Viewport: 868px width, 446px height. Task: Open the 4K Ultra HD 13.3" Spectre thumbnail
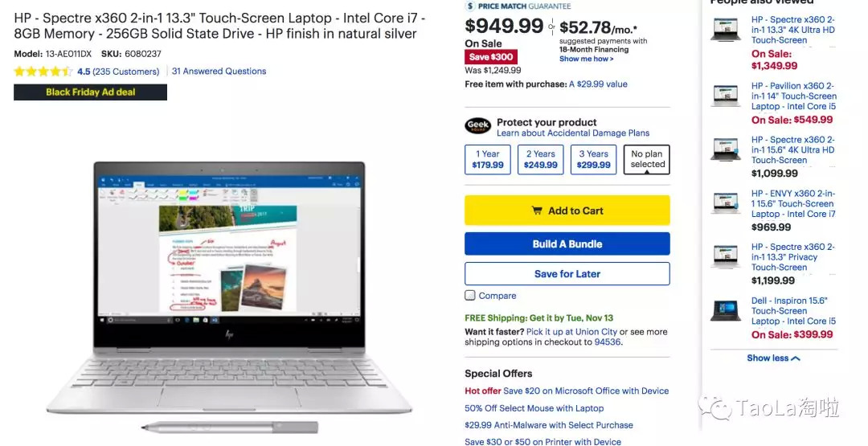726,30
